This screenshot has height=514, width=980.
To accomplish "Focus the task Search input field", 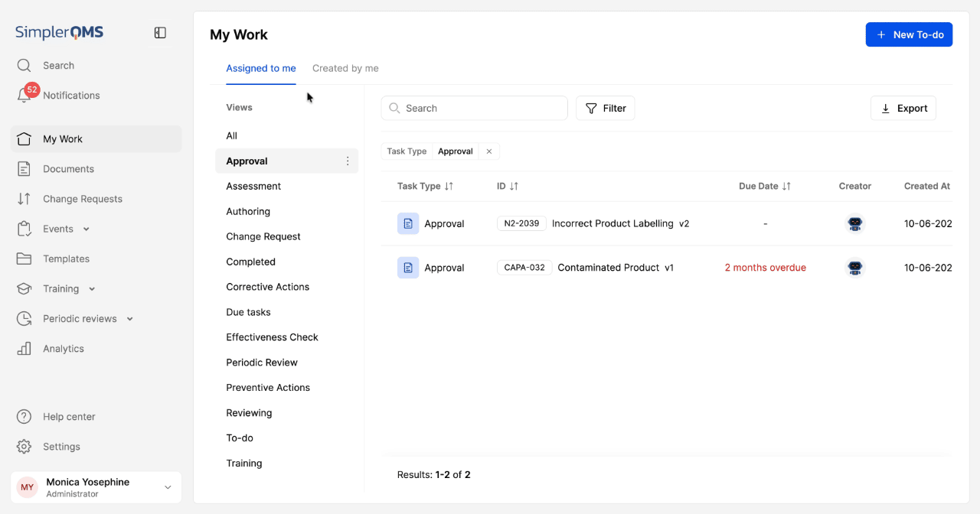I will click(474, 108).
